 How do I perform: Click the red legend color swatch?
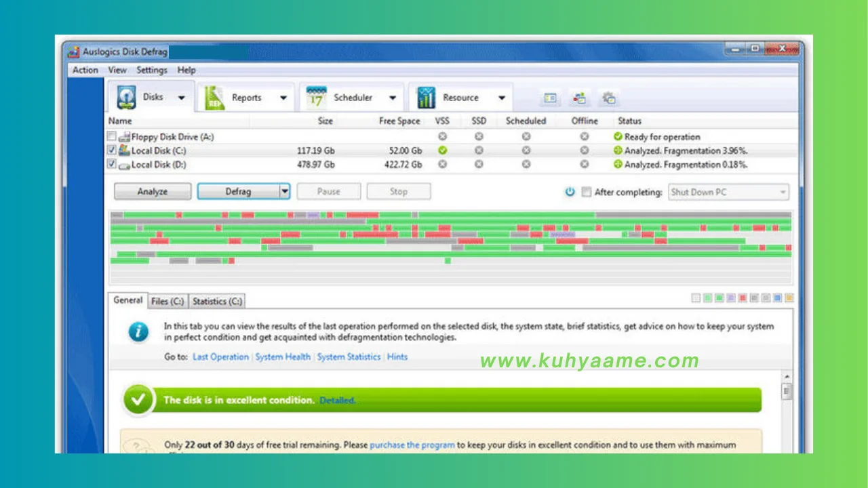click(x=743, y=298)
